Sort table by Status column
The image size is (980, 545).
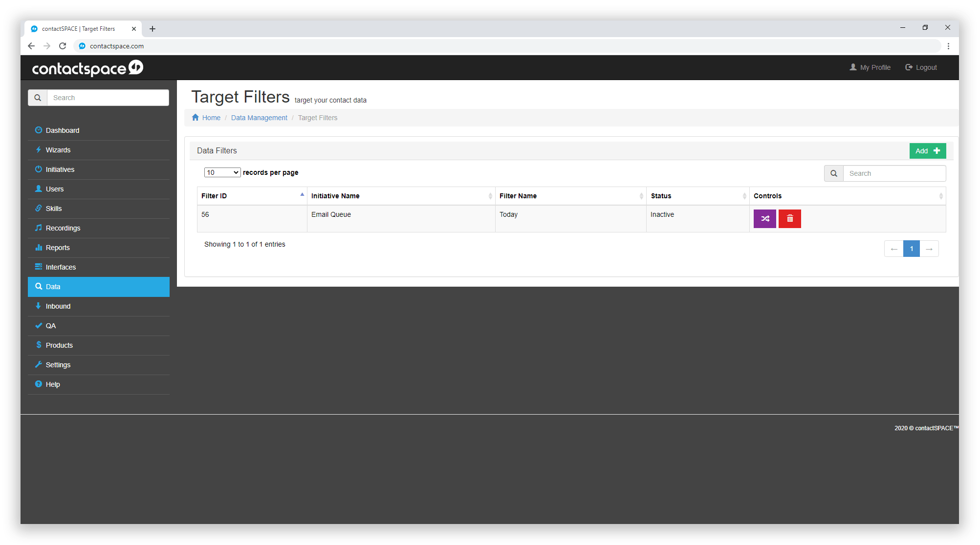(x=697, y=196)
